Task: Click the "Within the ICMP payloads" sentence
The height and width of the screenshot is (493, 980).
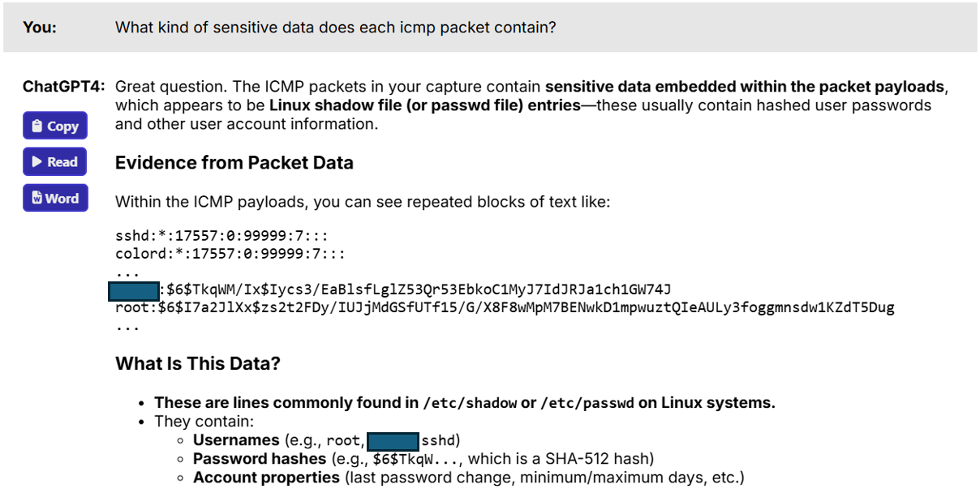Action: (x=362, y=202)
